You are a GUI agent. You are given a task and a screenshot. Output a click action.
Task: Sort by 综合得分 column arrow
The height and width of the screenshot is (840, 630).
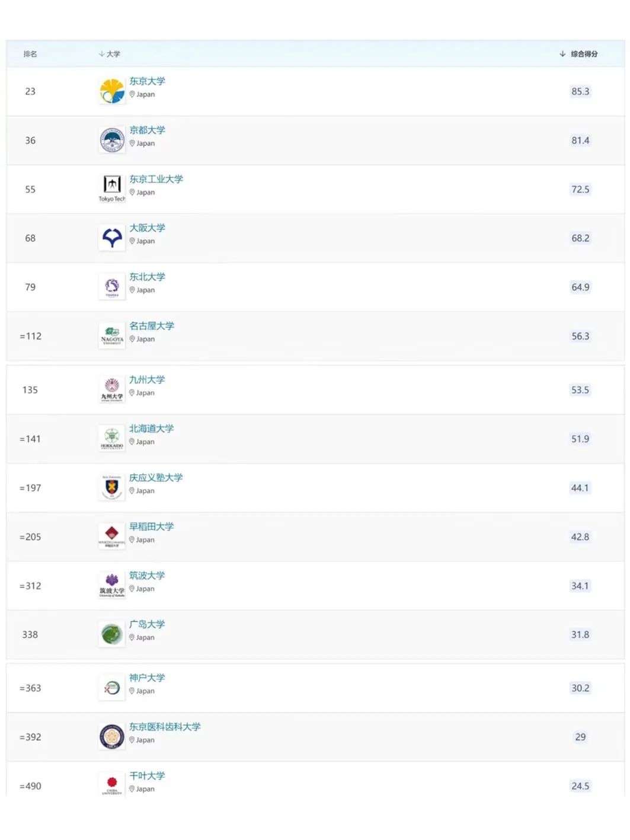click(x=562, y=54)
